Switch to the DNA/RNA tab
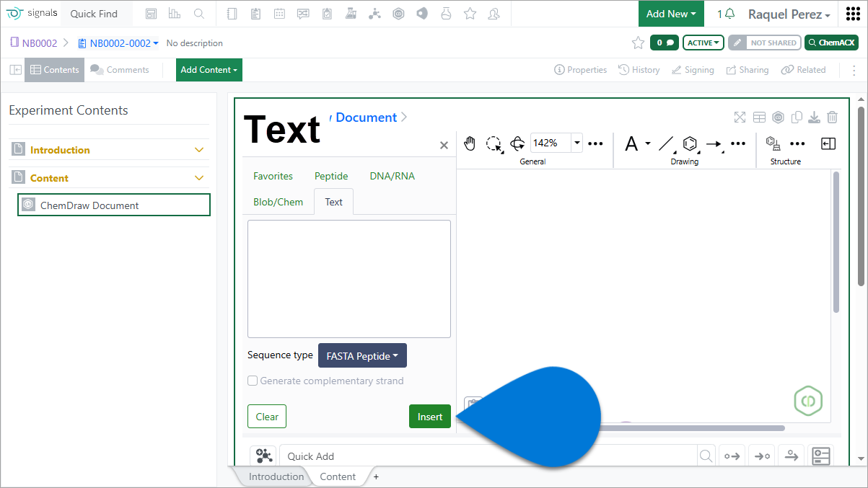Viewport: 868px width, 488px height. [392, 176]
